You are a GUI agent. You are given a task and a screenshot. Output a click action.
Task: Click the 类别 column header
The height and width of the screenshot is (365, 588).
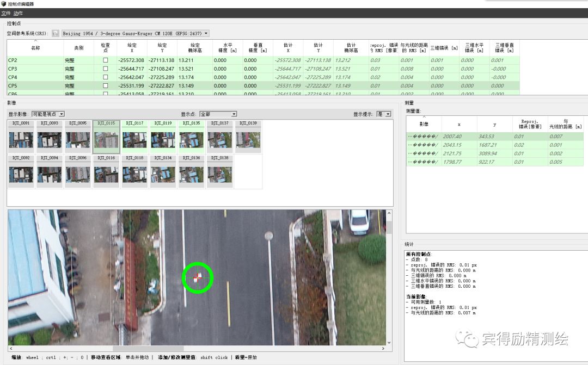click(79, 48)
